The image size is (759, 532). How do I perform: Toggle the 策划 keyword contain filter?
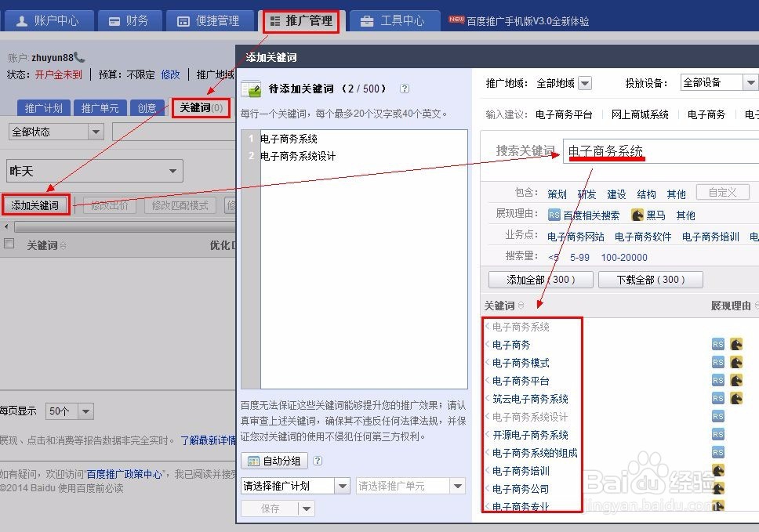pyautogui.click(x=557, y=193)
